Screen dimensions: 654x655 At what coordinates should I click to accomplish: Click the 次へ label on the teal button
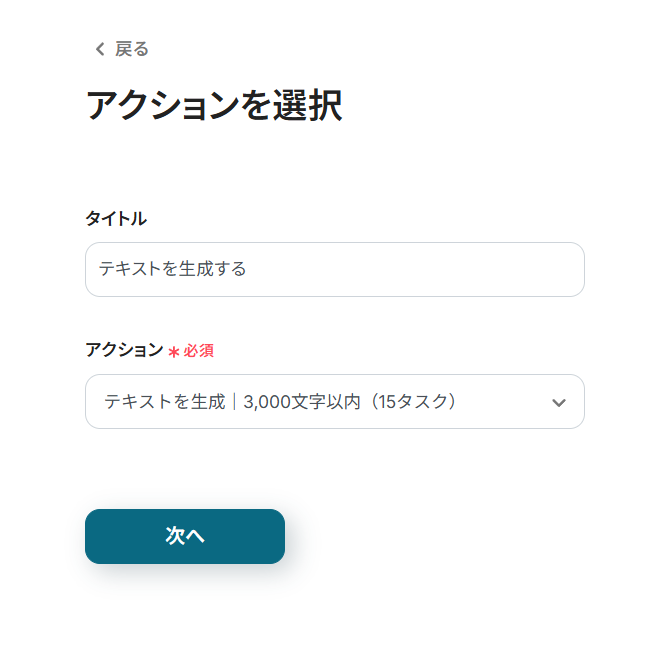click(x=185, y=536)
